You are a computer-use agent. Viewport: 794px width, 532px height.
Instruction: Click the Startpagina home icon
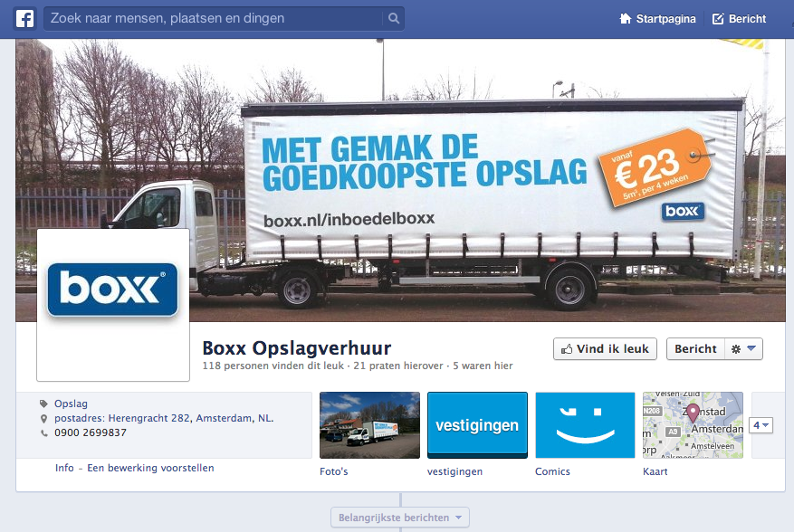(x=626, y=19)
